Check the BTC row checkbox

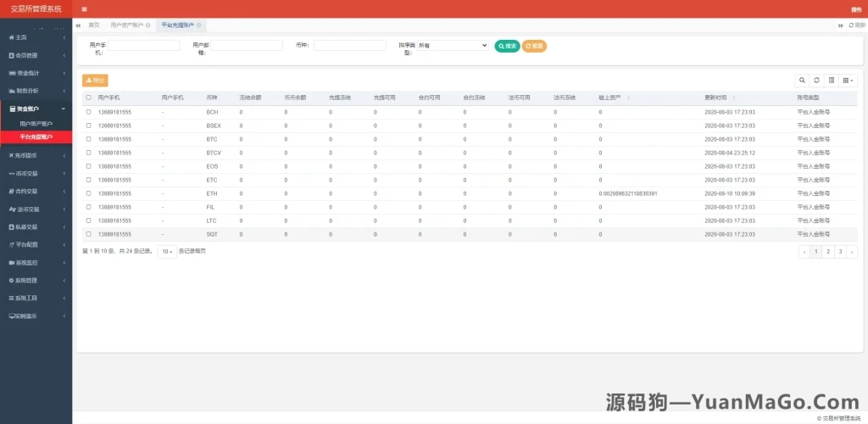[88, 139]
